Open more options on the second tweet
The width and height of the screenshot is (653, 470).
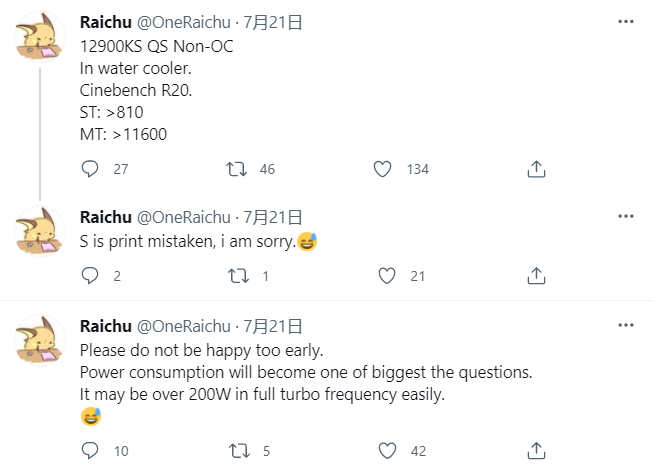(x=626, y=216)
